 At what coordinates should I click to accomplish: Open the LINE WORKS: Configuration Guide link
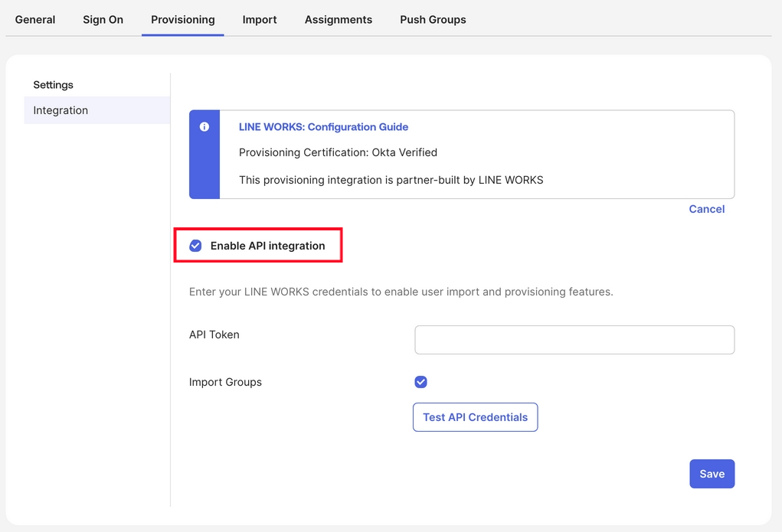tap(323, 126)
